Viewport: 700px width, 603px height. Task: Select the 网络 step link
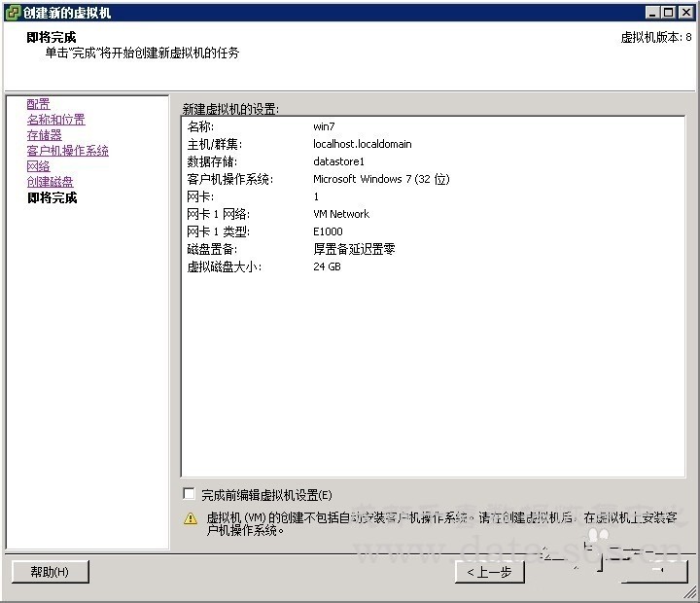click(38, 166)
